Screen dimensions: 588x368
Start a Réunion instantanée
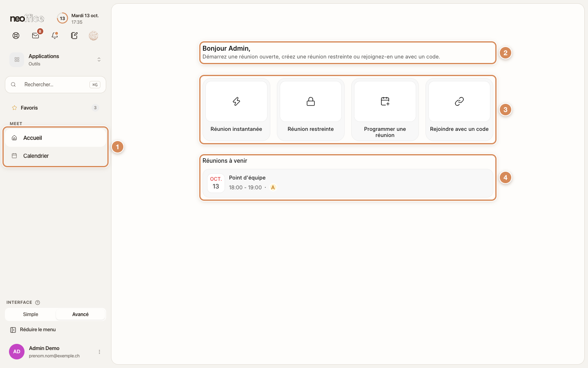coord(236,110)
